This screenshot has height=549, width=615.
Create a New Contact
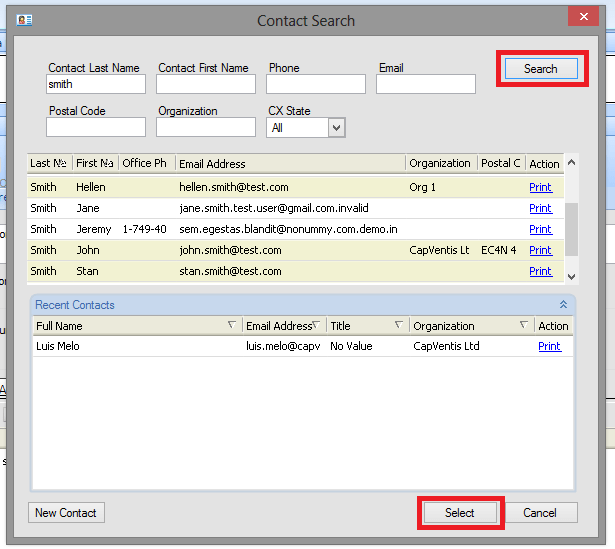(66, 513)
